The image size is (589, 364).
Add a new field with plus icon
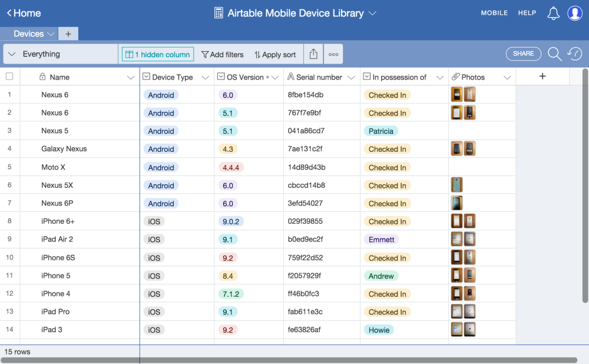click(542, 76)
